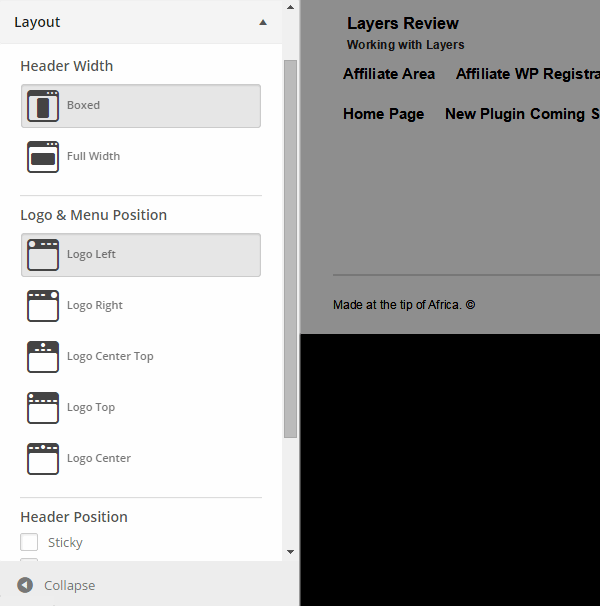Select the Boxed header width icon
The image size is (600, 606).
[43, 106]
